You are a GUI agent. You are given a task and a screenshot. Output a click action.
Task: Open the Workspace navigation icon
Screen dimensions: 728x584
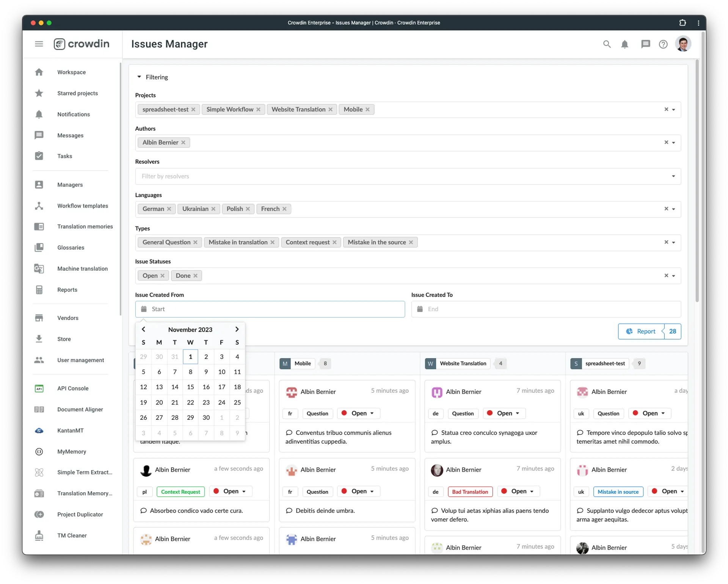pyautogui.click(x=39, y=72)
